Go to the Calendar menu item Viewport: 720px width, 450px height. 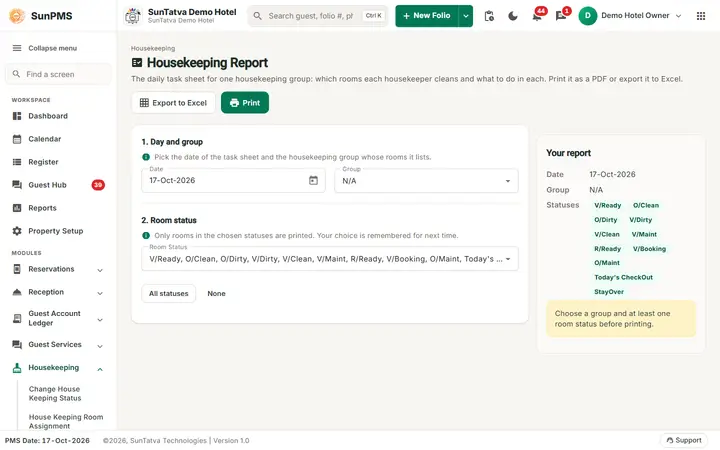point(58,139)
